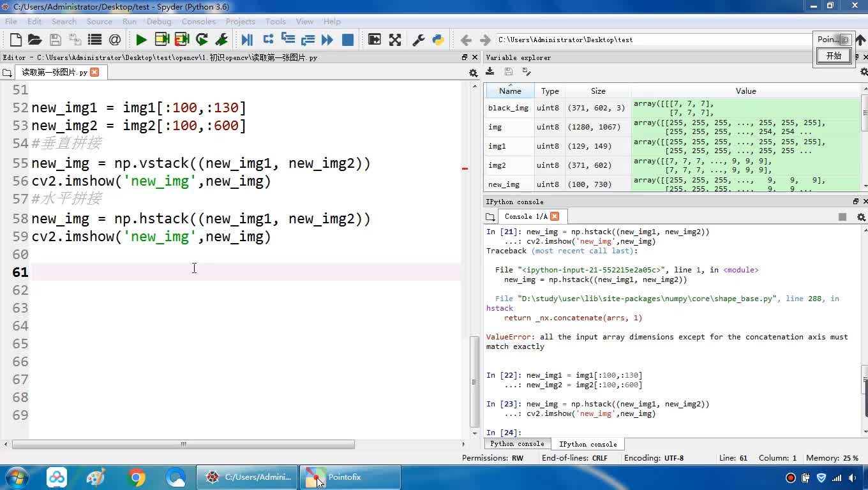Import data icon in Variable explorer
This screenshot has width=868, height=490.
(490, 71)
